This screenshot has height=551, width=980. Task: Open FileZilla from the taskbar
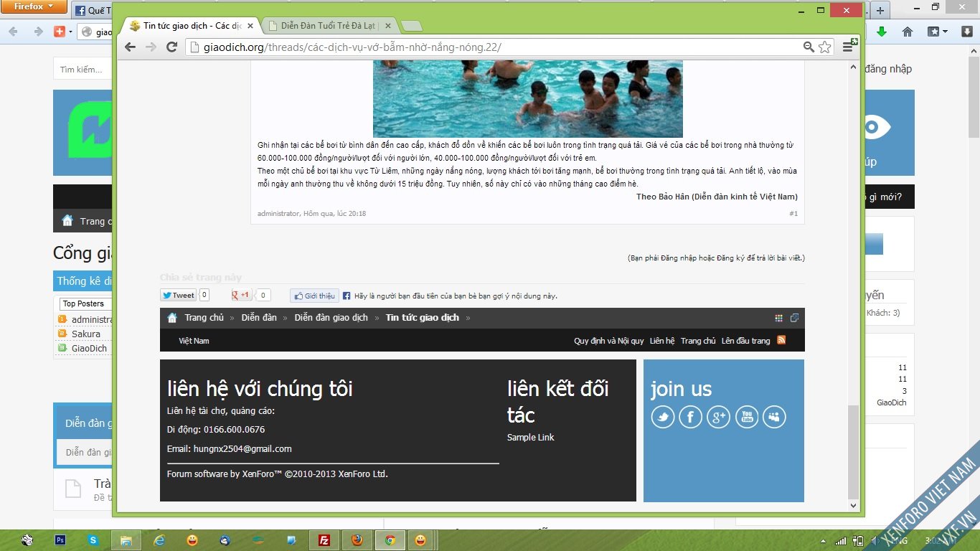click(x=324, y=540)
